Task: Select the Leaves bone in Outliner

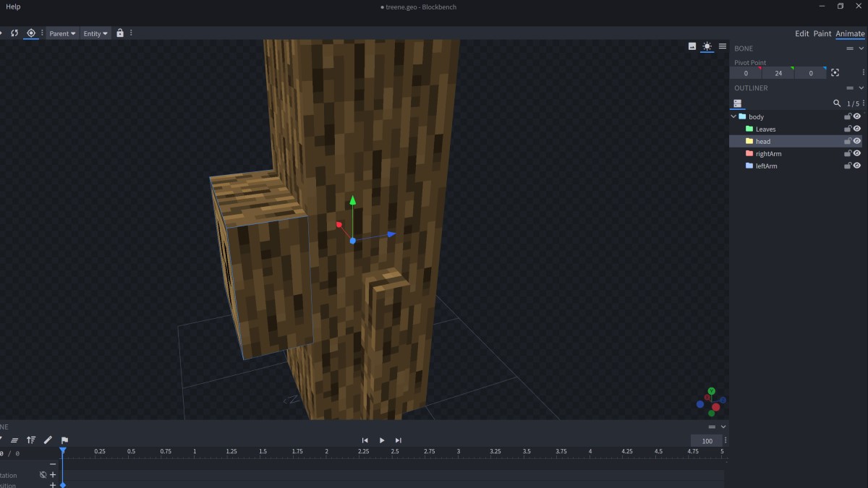Action: coord(765,129)
